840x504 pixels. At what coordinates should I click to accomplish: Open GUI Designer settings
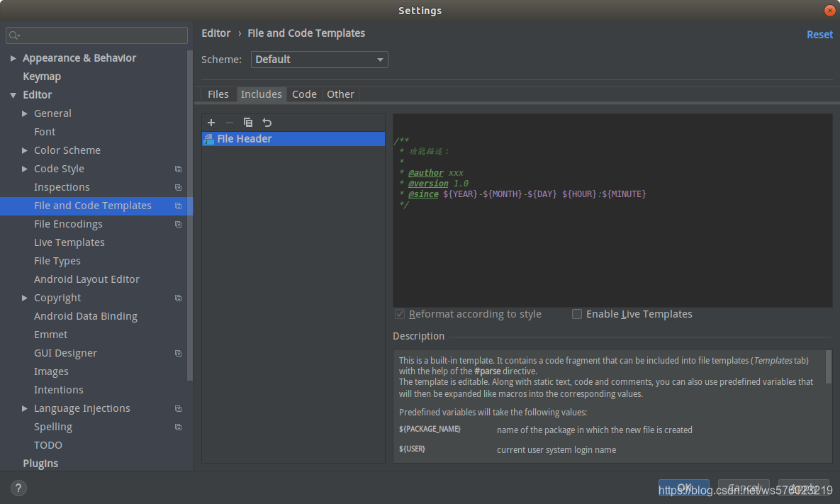(65, 354)
